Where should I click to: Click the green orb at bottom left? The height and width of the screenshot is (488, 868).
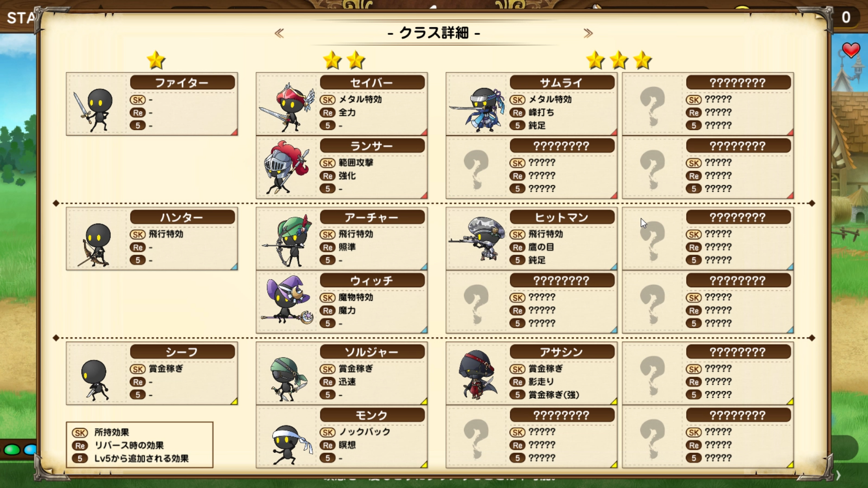tap(12, 450)
